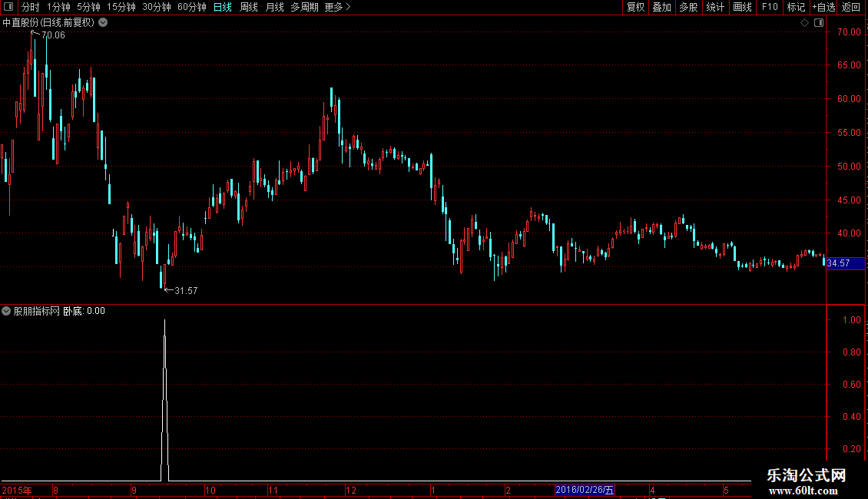Click the 返回 back button
Image resolution: width=868 pixels, height=499 pixels.
(x=851, y=7)
